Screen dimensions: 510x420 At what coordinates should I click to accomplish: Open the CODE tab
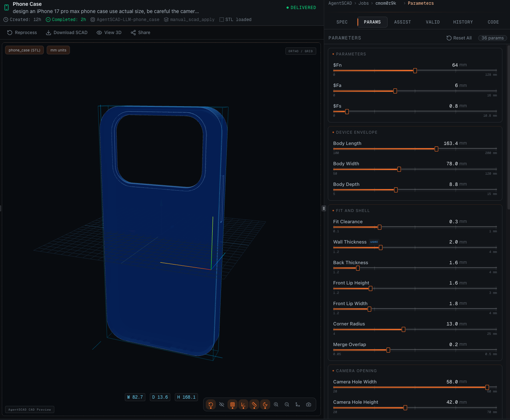(493, 22)
